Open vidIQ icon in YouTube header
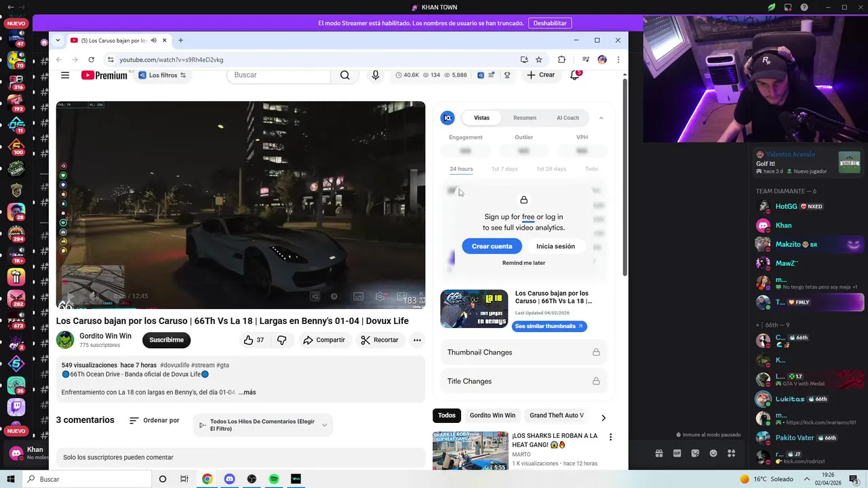This screenshot has width=868, height=488. pyautogui.click(x=481, y=75)
